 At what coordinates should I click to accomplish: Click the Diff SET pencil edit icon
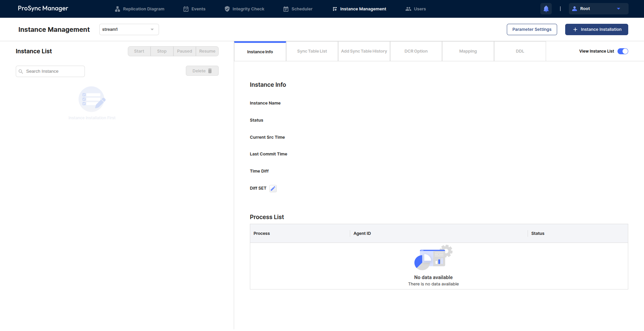click(273, 189)
